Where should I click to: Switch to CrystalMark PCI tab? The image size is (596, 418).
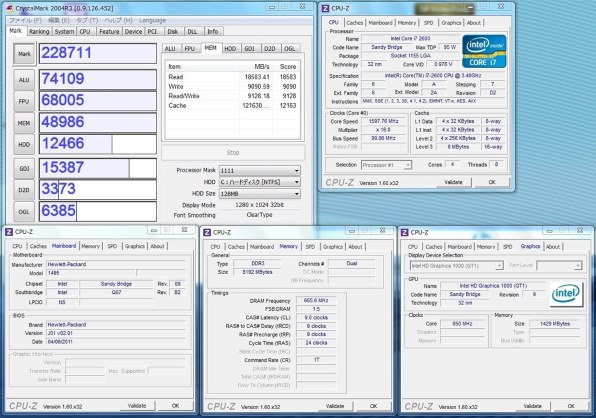coord(152,32)
